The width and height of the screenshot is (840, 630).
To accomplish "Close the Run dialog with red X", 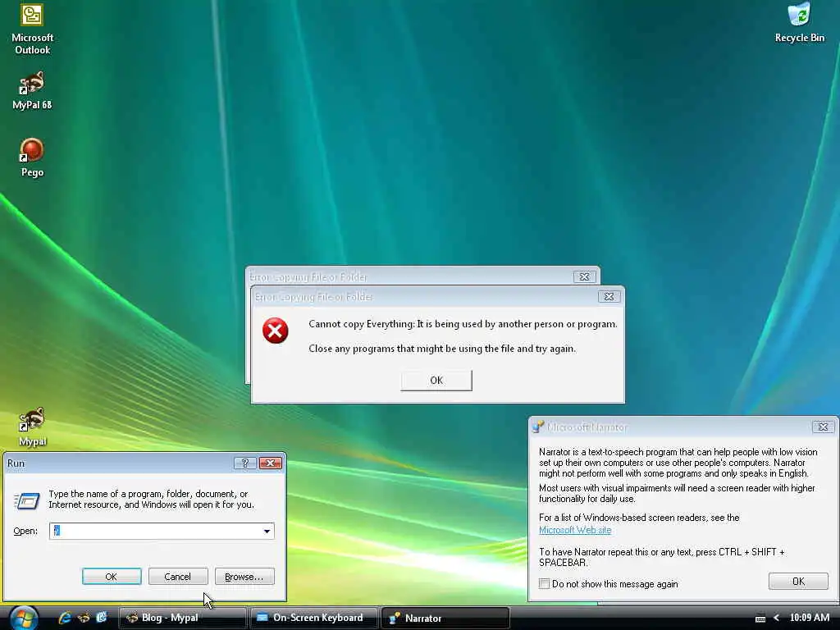I will (x=271, y=463).
